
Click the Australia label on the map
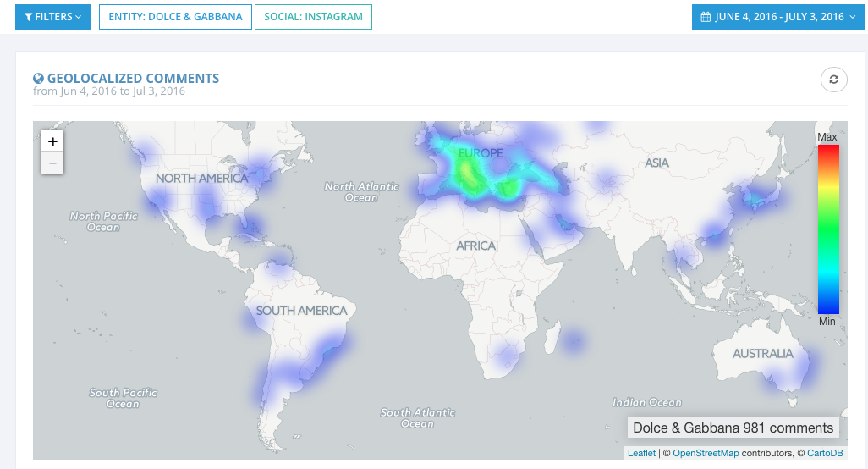762,353
